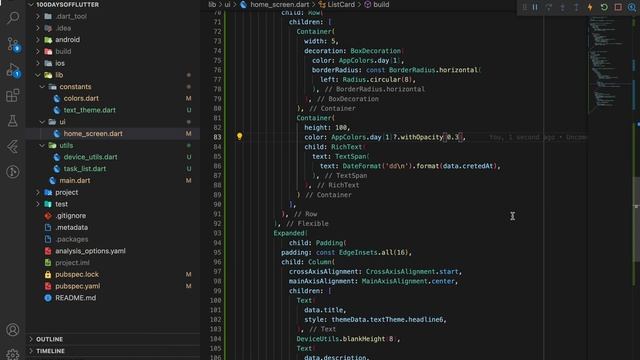This screenshot has height=360, width=640.
Task: Click the debug Step Over button
Action: [x=549, y=7]
